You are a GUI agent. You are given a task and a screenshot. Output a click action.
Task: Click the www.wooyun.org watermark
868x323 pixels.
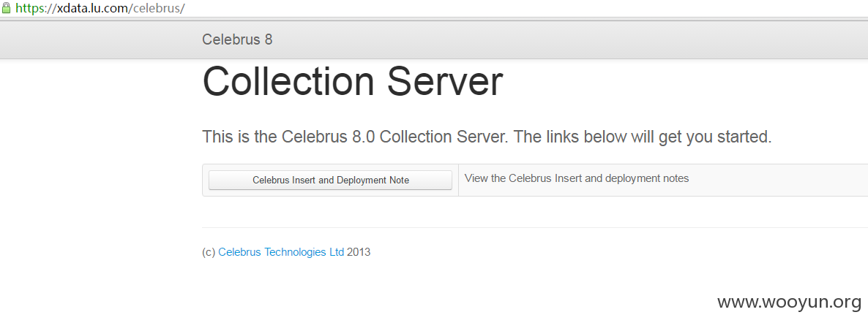(790, 302)
